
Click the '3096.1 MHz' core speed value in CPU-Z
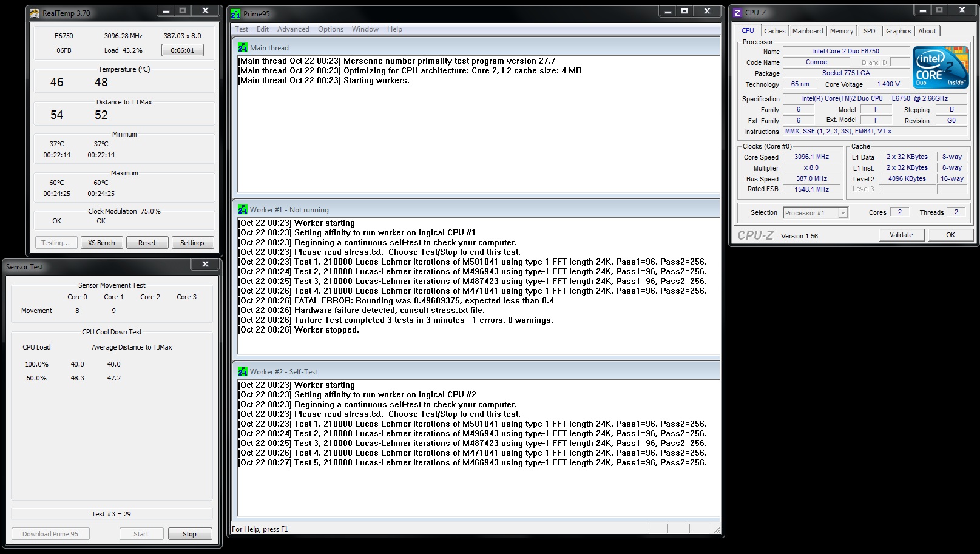[811, 157]
